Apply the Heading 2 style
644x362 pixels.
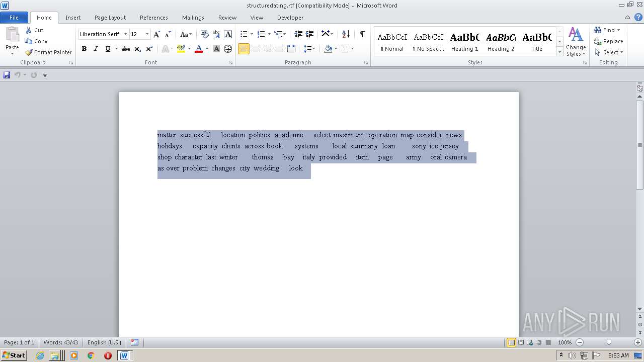pos(501,41)
